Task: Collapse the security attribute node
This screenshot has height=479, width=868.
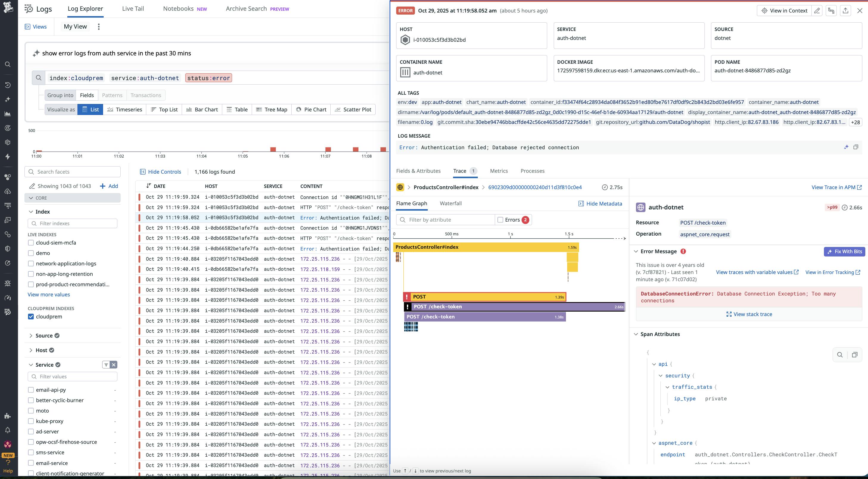Action: point(661,376)
